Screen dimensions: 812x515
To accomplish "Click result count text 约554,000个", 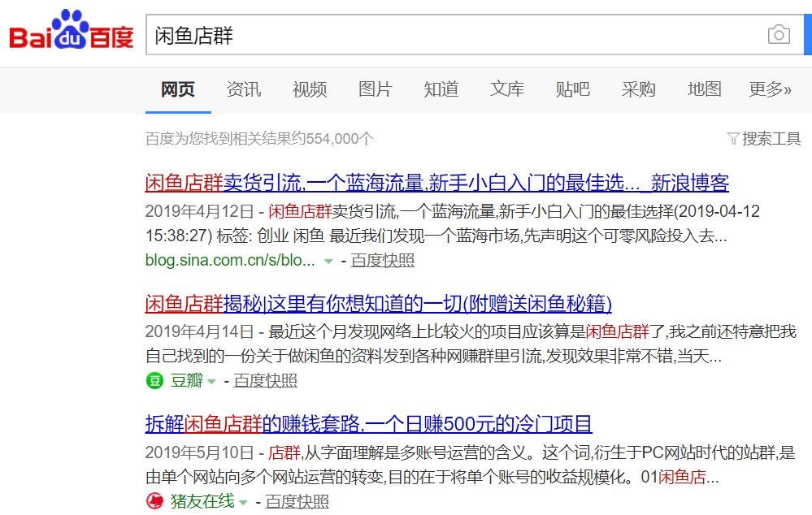I will [x=333, y=139].
